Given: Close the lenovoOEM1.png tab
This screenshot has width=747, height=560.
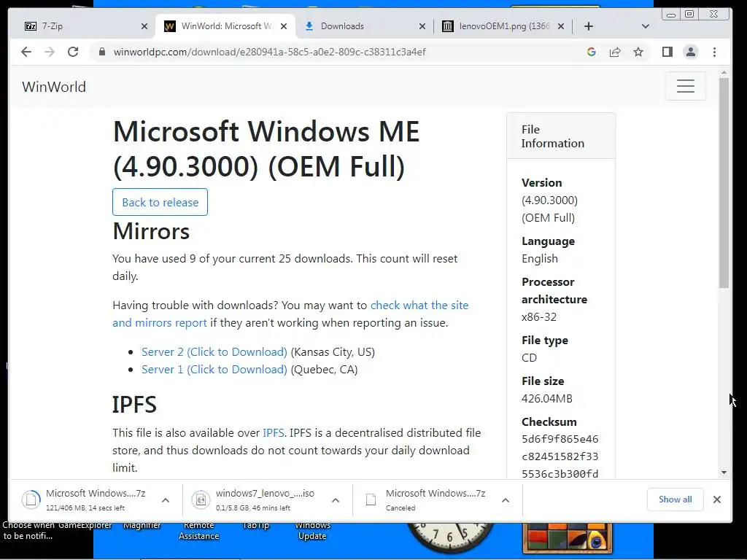Looking at the screenshot, I should pyautogui.click(x=561, y=26).
